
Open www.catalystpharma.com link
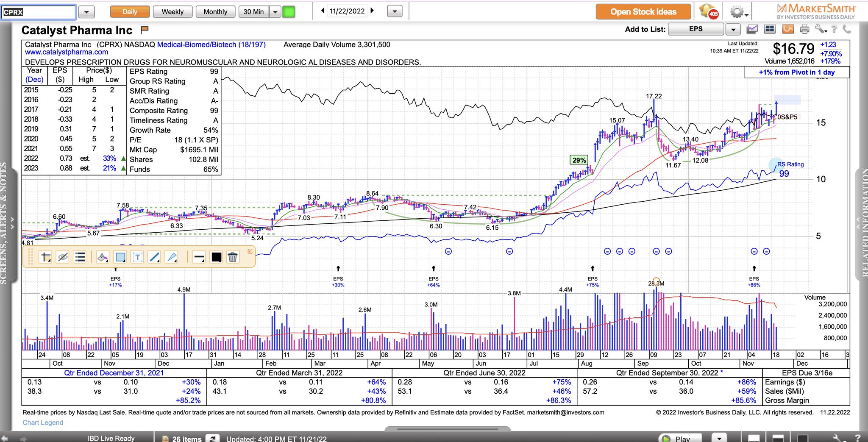tap(67, 52)
